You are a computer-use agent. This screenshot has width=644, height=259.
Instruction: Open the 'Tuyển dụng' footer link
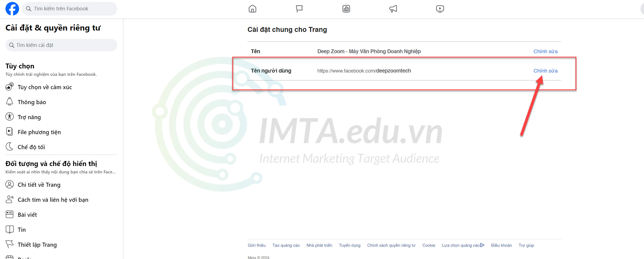[x=350, y=245]
